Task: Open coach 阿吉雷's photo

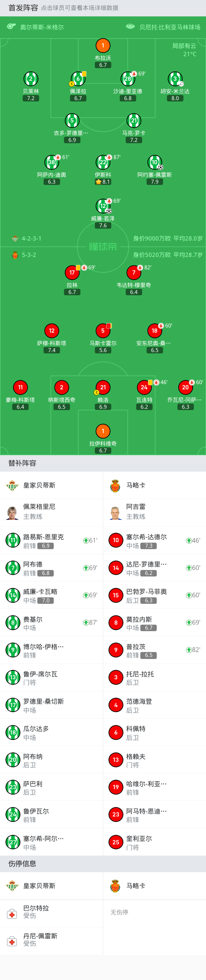Action: 115,512
